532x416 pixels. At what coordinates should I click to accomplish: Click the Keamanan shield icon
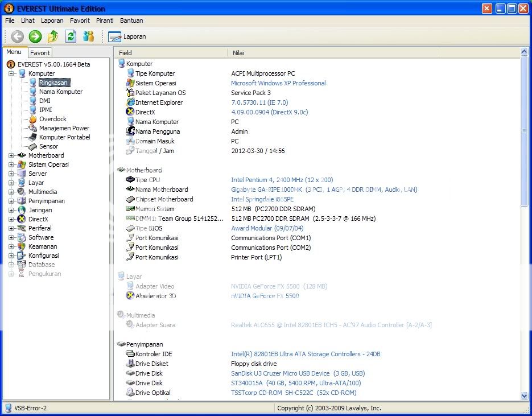click(22, 246)
